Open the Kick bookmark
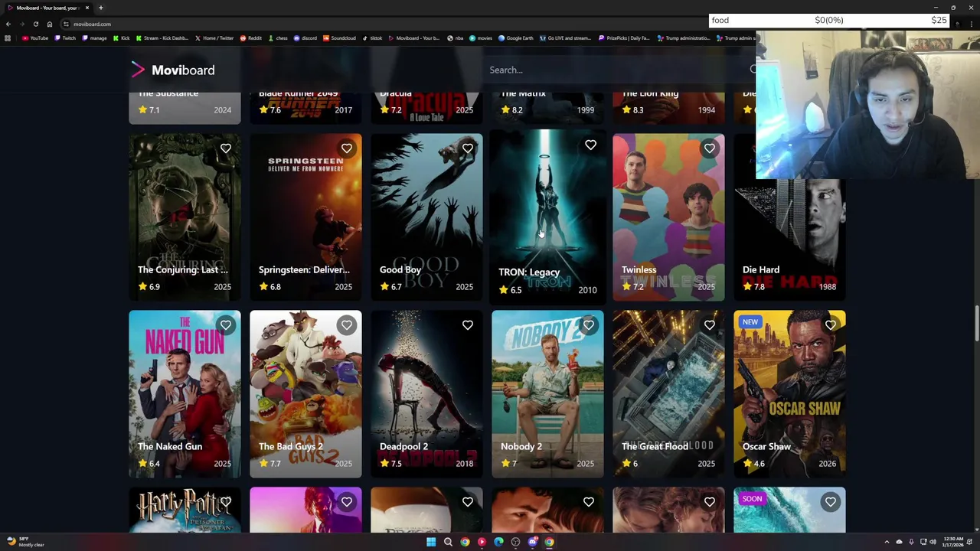 pos(122,38)
